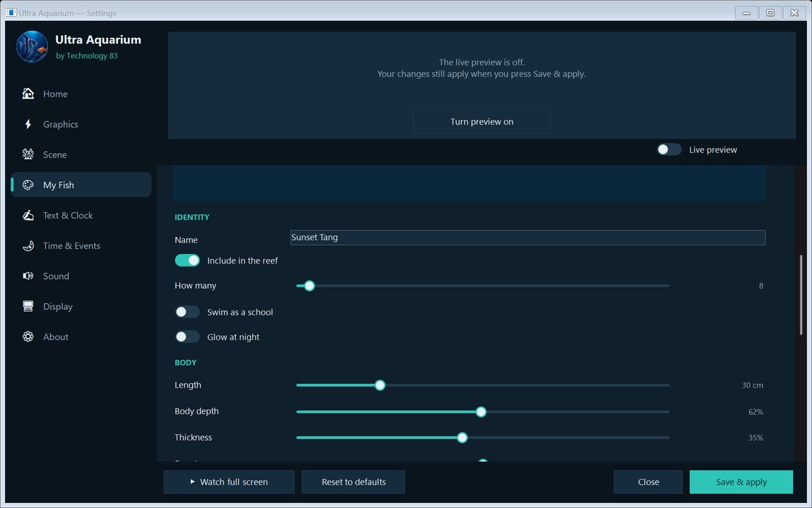
Task: Click Save & apply
Action: click(x=741, y=482)
